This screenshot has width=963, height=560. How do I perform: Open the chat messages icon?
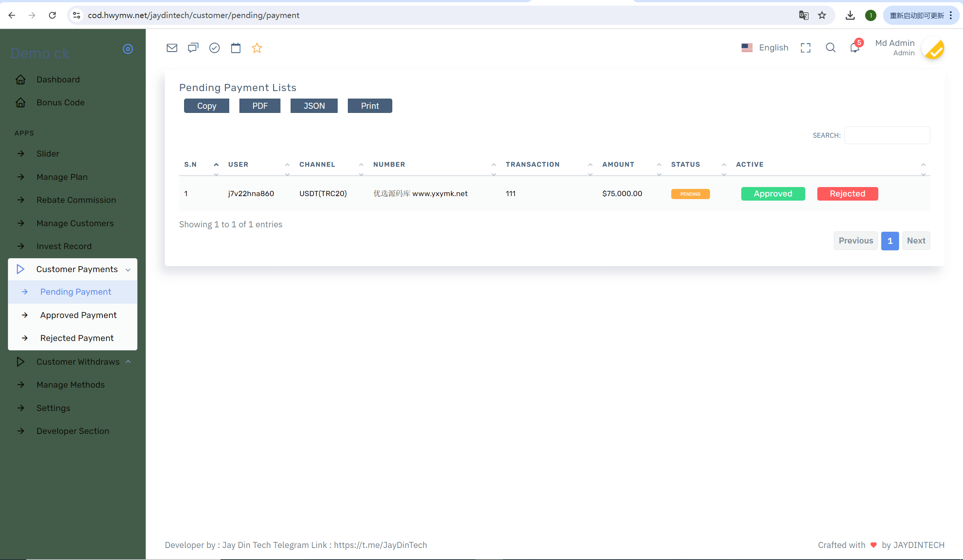pos(193,48)
